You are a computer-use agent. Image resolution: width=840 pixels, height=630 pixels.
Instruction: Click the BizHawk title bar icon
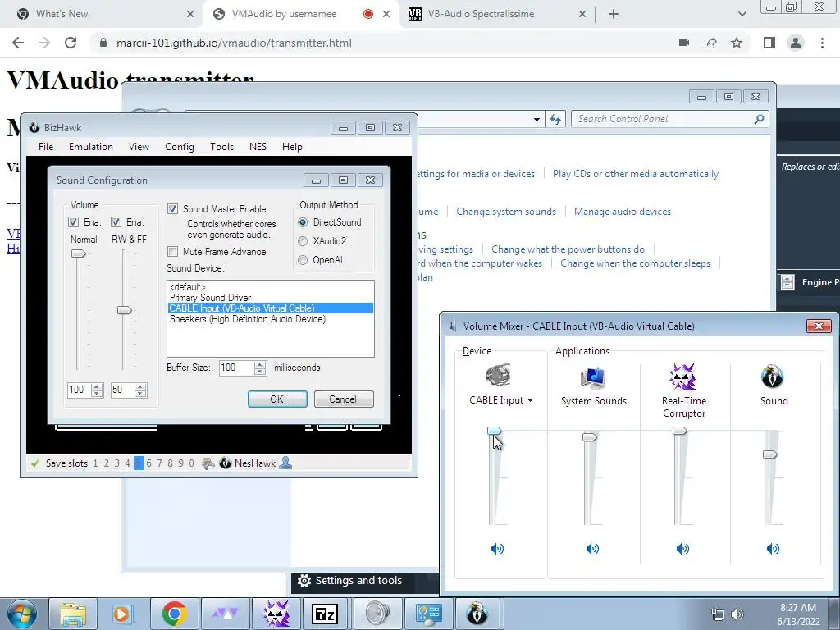(34, 127)
